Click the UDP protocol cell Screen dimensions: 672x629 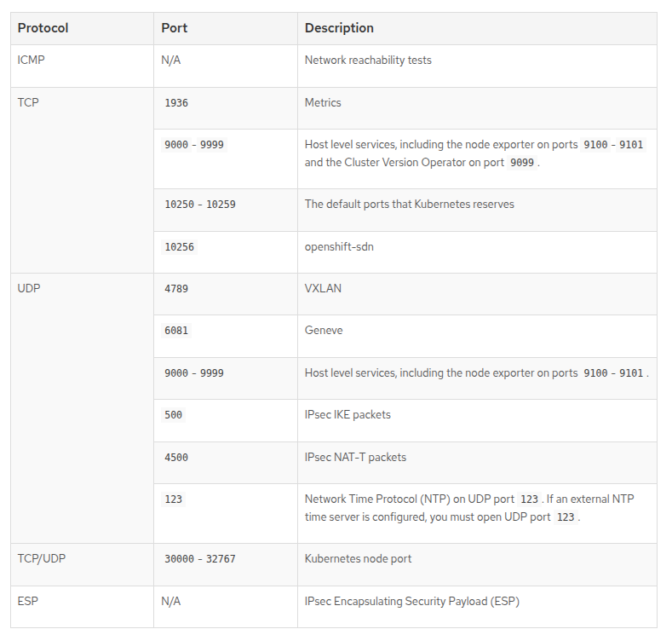point(29,288)
